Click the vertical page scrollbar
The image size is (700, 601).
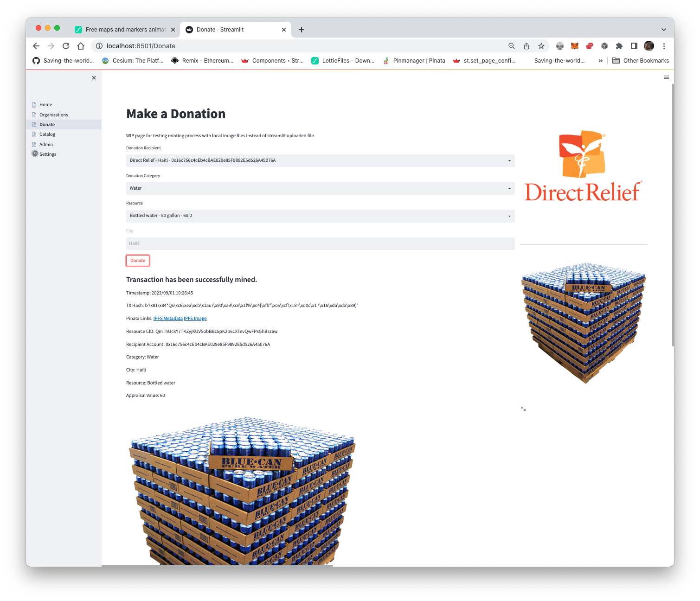[673, 215]
